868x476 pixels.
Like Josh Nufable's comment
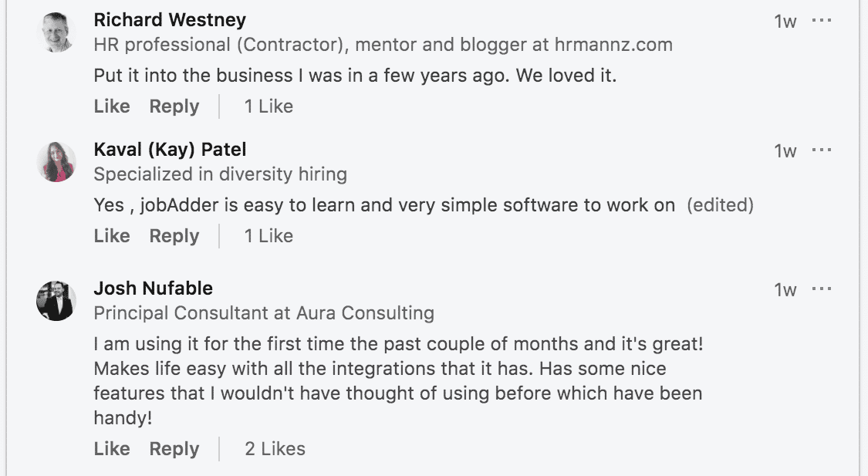(x=112, y=449)
